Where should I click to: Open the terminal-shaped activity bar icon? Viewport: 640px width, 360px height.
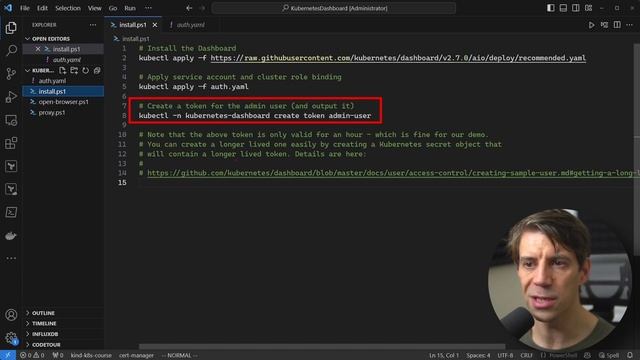click(x=11, y=212)
